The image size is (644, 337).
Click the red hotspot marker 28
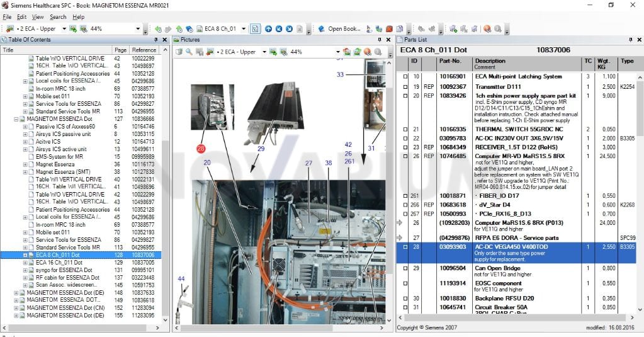[201, 149]
